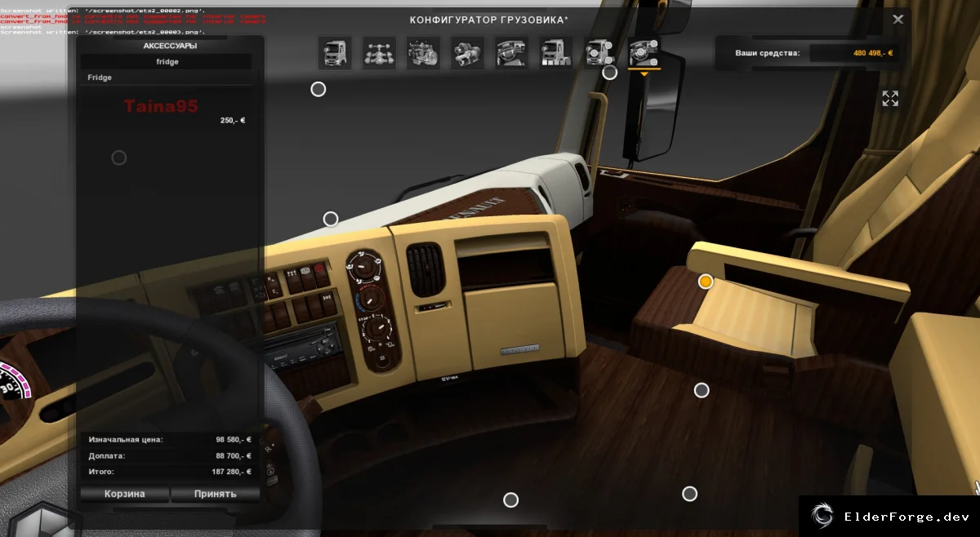Open the exterior accessories category
The height and width of the screenshot is (537, 980).
599,53
